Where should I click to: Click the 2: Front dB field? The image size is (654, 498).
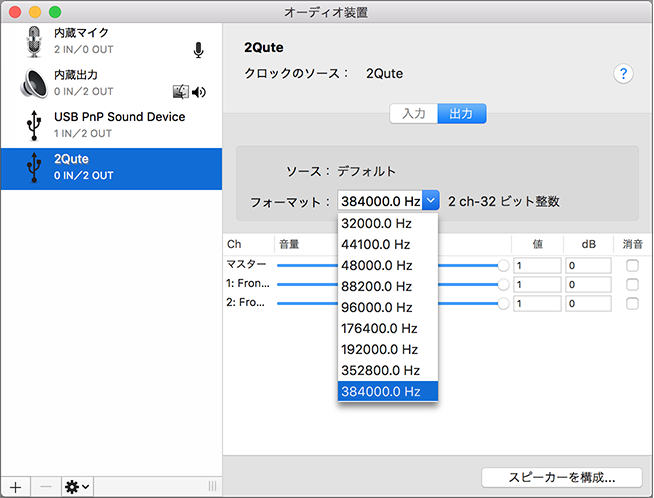click(588, 304)
